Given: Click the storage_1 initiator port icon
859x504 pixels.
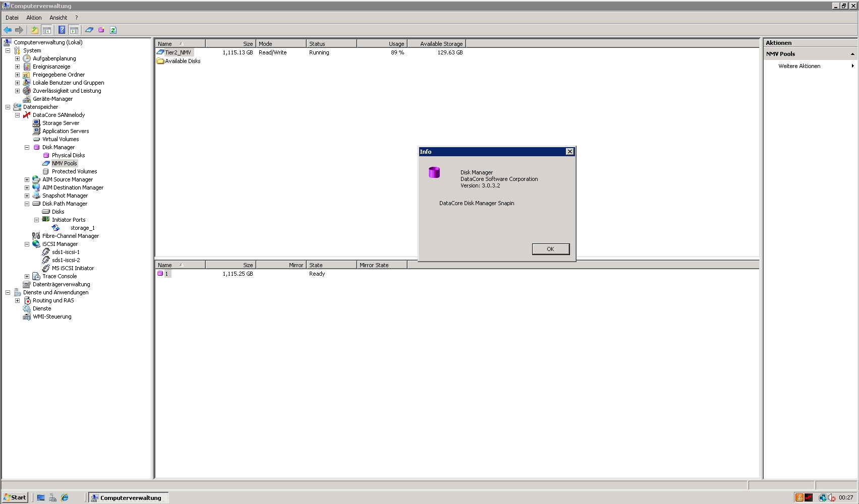Looking at the screenshot, I should [x=55, y=228].
